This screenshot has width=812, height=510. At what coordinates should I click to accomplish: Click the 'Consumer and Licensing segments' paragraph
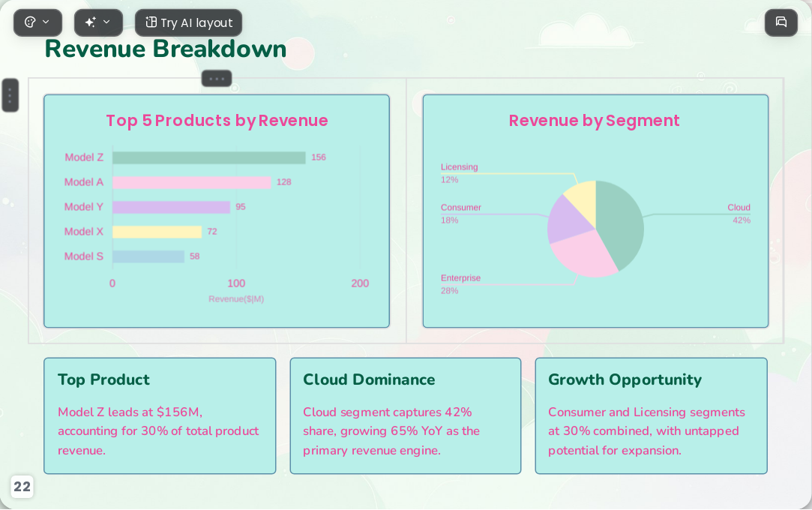coord(647,431)
